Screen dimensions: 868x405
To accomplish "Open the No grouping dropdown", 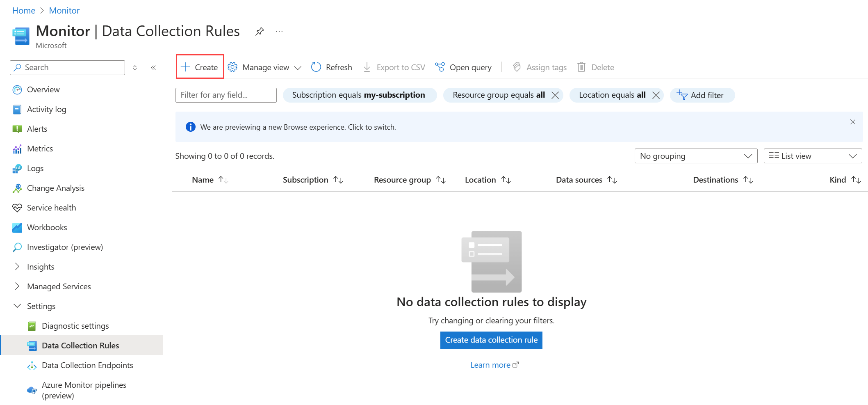I will (695, 156).
